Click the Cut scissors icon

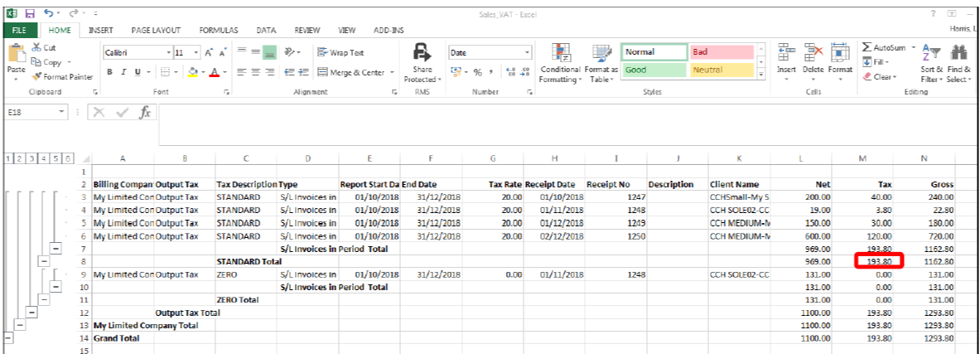(x=35, y=48)
